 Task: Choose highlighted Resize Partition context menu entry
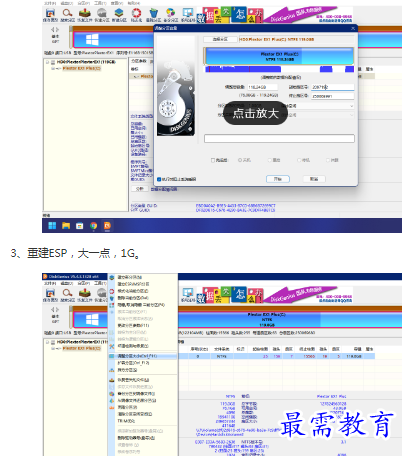point(143,356)
